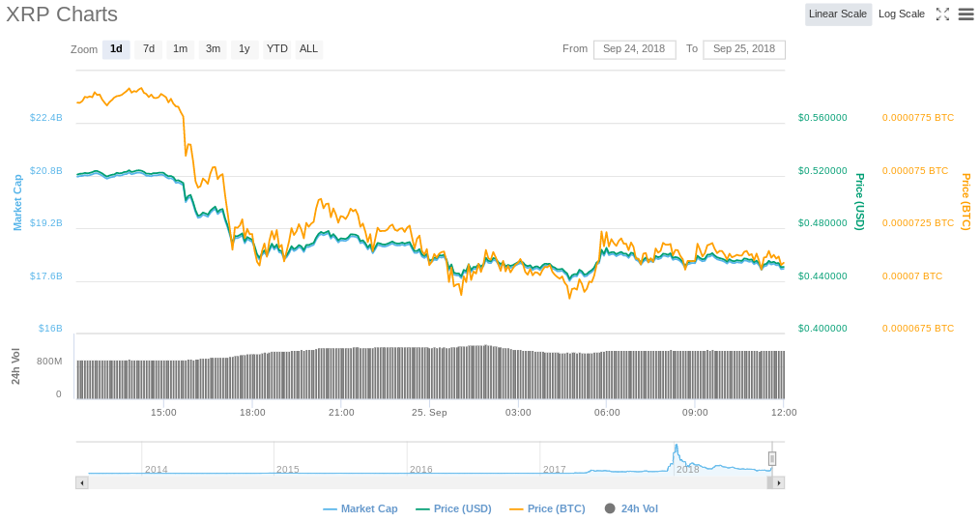The image size is (980, 522).
Task: Click the 2014 label in navigator timeline
Action: 157,470
